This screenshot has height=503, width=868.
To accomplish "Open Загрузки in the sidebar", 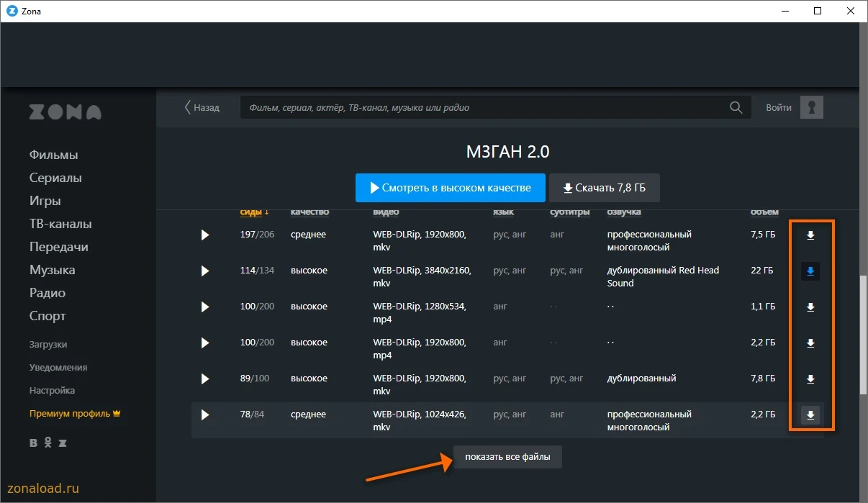I will (48, 345).
